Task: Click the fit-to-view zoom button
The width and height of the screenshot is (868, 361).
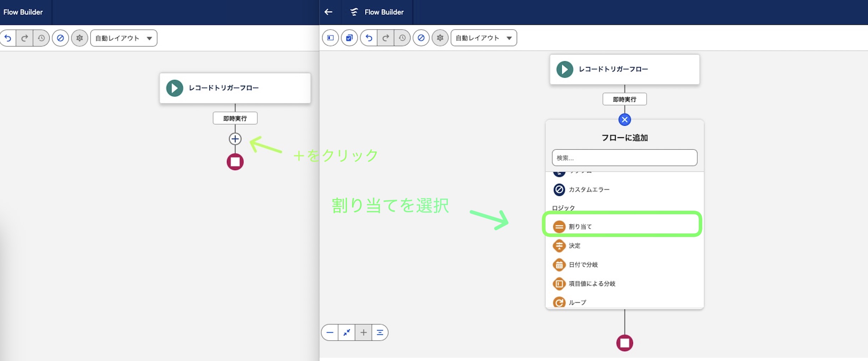Action: pyautogui.click(x=347, y=333)
